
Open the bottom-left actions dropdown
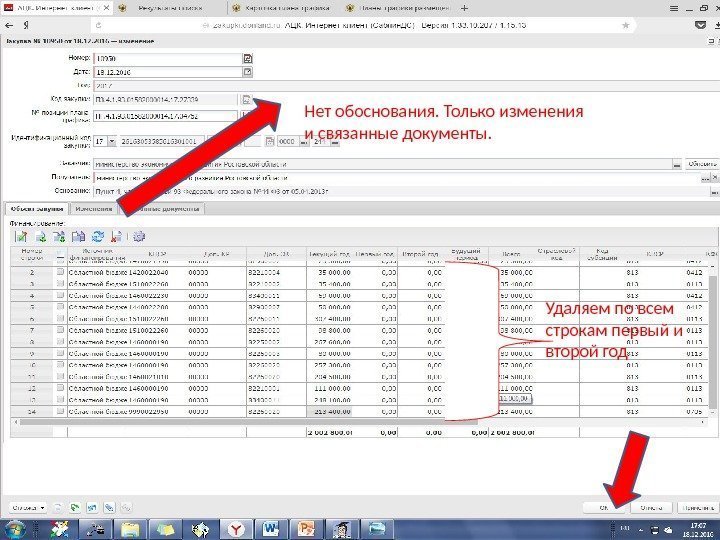coord(28,508)
